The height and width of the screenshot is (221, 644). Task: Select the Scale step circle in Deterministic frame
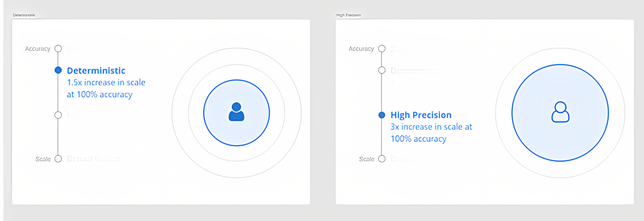[x=58, y=159]
